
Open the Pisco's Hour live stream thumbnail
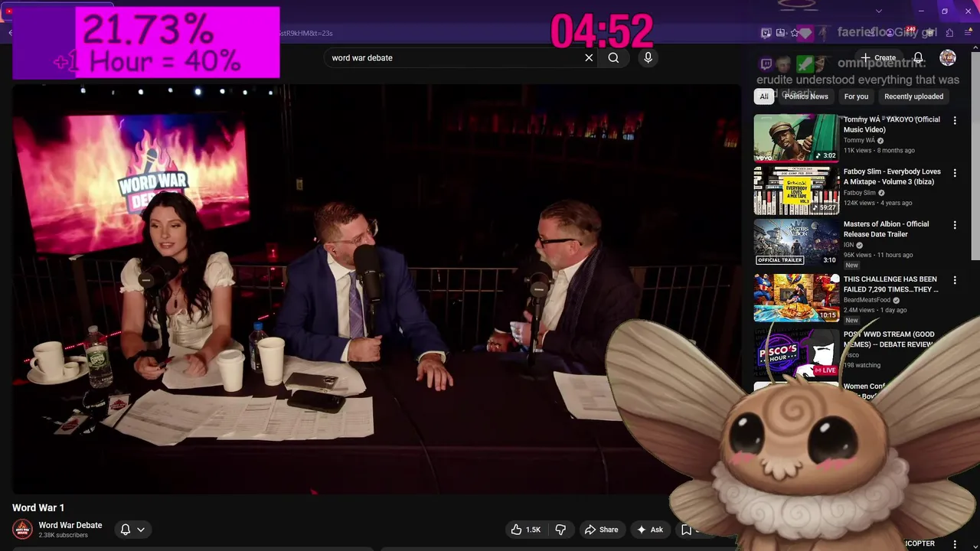[796, 353]
